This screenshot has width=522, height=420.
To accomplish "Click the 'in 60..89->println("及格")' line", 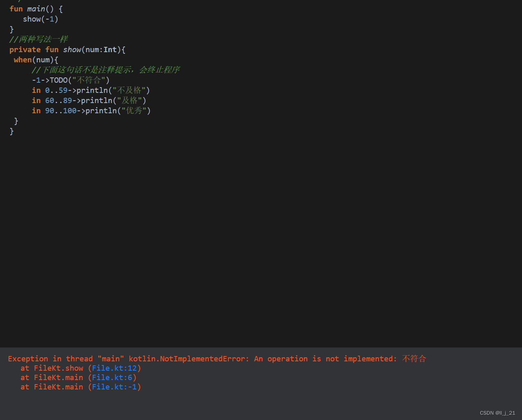I will tap(89, 100).
